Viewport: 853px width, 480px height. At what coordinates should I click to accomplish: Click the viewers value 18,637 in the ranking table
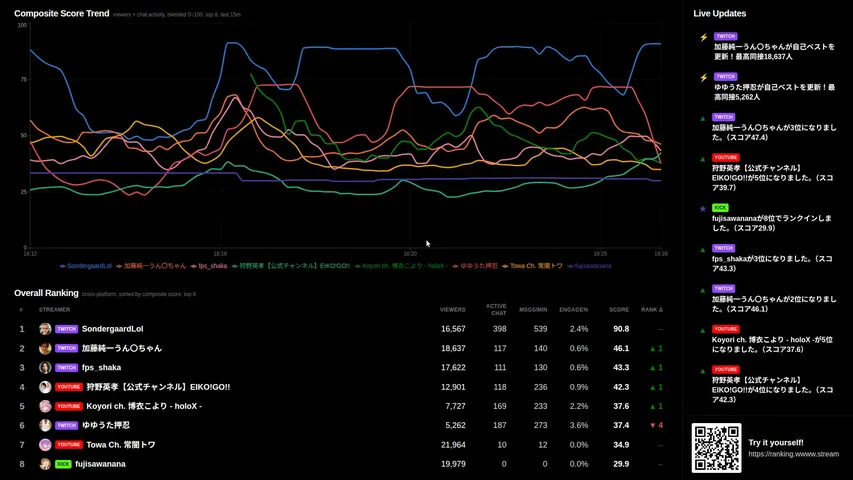tap(453, 348)
